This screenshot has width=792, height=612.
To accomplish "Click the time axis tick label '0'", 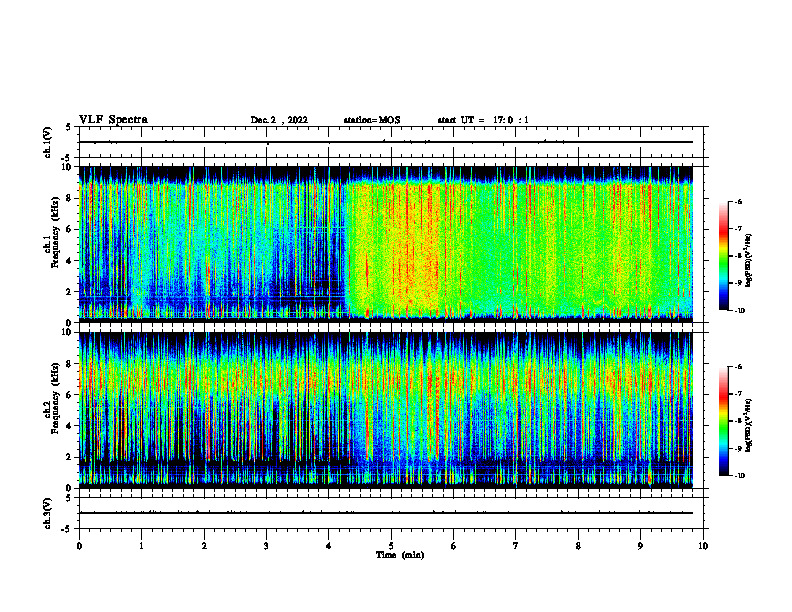I will pyautogui.click(x=79, y=546).
